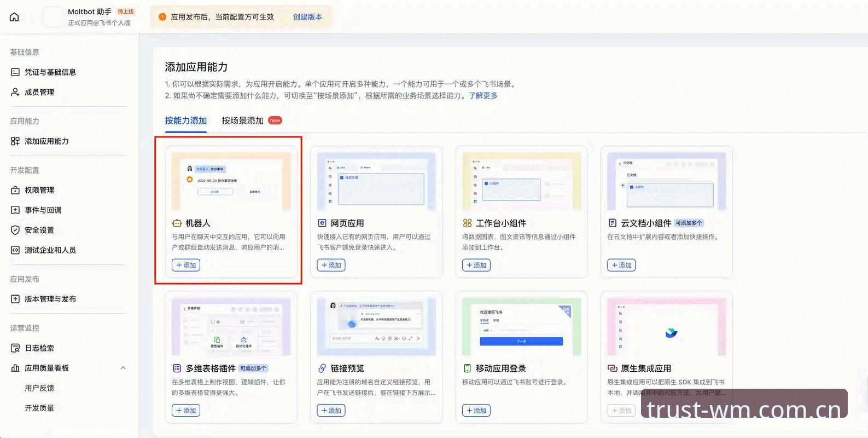Click the 了解更多 link
This screenshot has height=438, width=868.
tap(483, 96)
